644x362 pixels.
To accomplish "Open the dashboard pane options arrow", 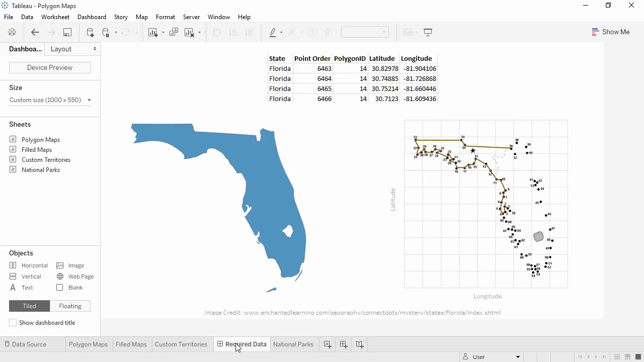I will pyautogui.click(x=95, y=49).
